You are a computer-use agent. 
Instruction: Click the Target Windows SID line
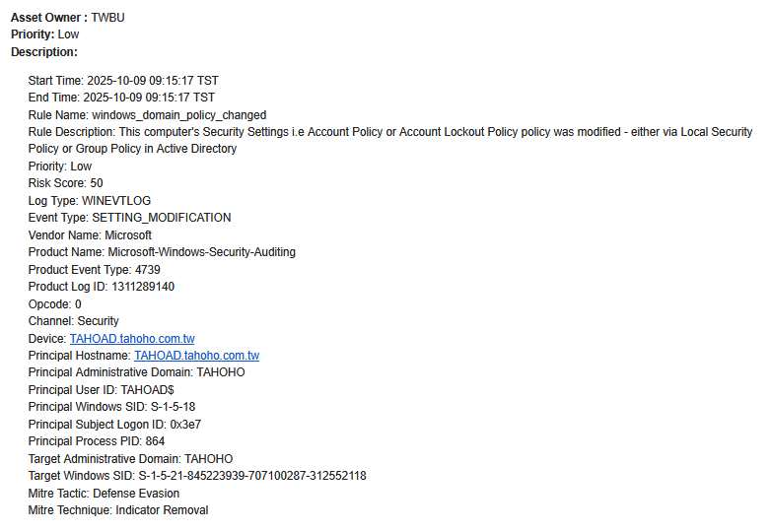(197, 476)
